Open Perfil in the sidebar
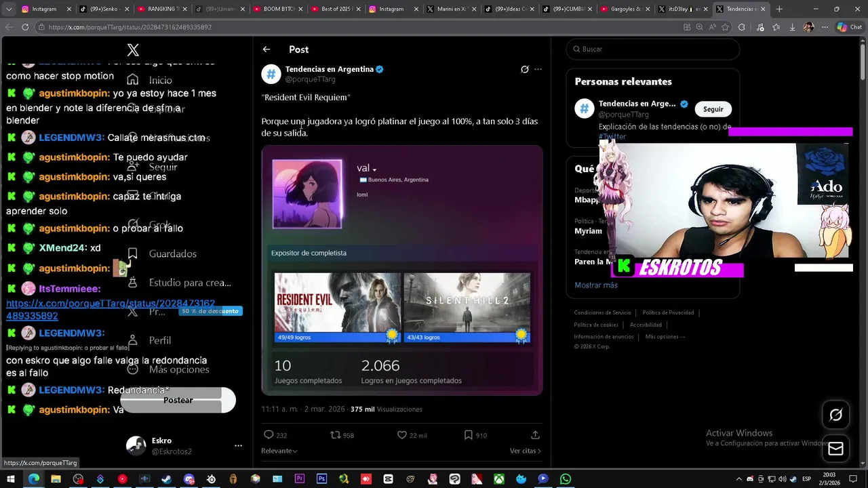Viewport: 868px width, 488px height. [149, 340]
